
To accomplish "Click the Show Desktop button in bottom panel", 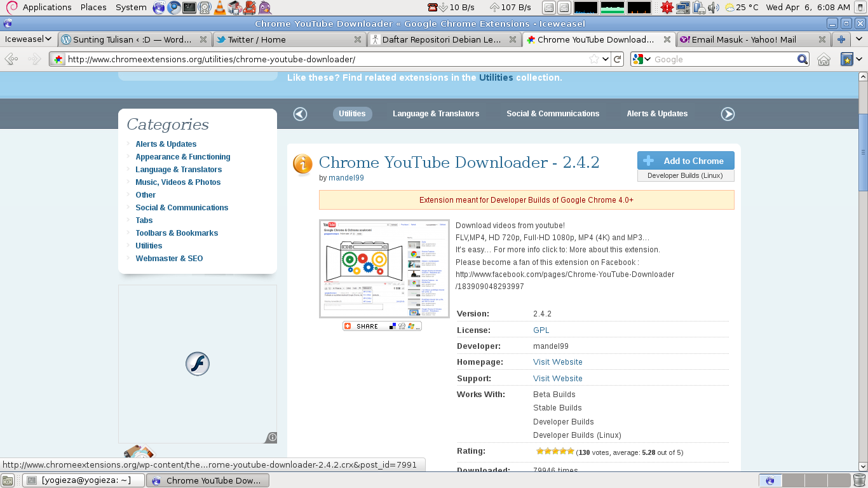I will point(8,480).
